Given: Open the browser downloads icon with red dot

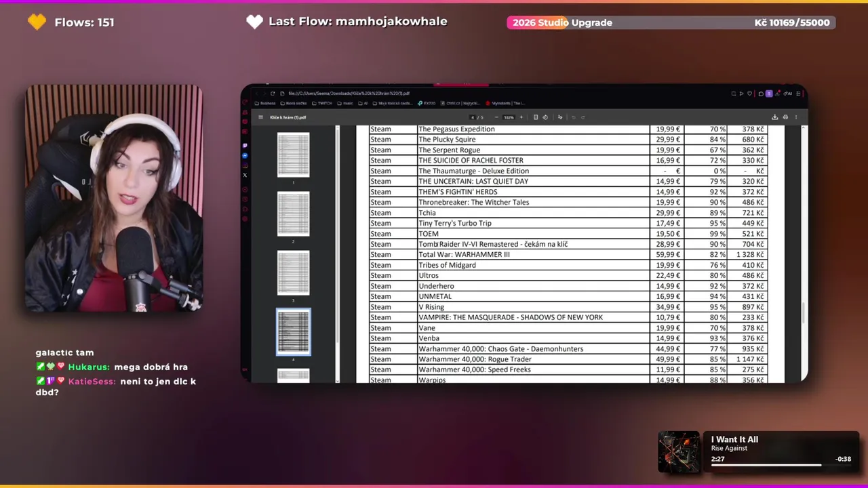Looking at the screenshot, I should point(777,94).
